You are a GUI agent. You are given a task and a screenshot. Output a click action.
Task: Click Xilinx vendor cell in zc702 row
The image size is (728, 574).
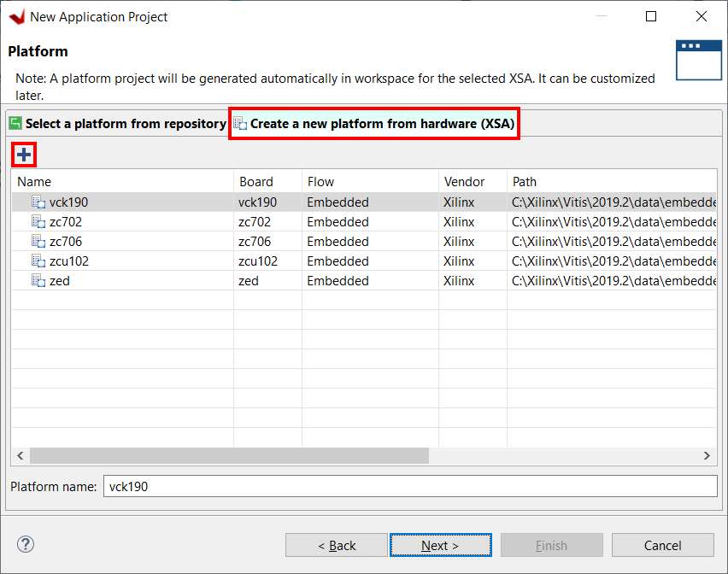tap(459, 222)
